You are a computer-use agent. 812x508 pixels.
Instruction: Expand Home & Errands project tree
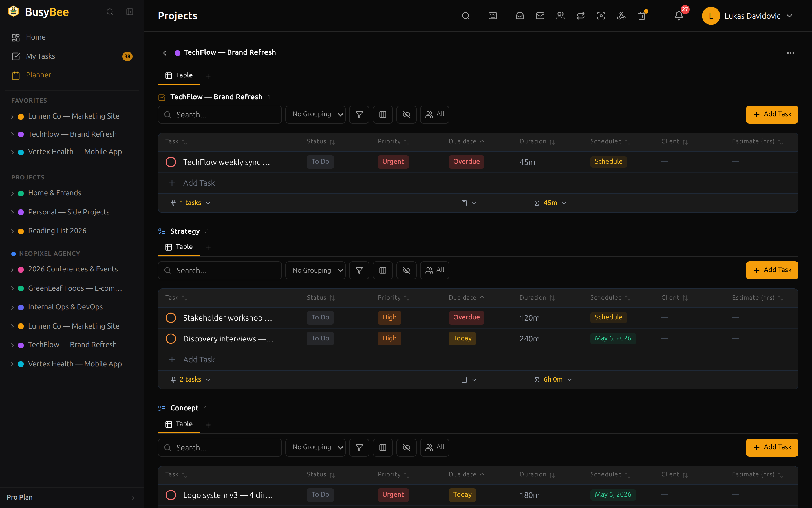tap(12, 194)
